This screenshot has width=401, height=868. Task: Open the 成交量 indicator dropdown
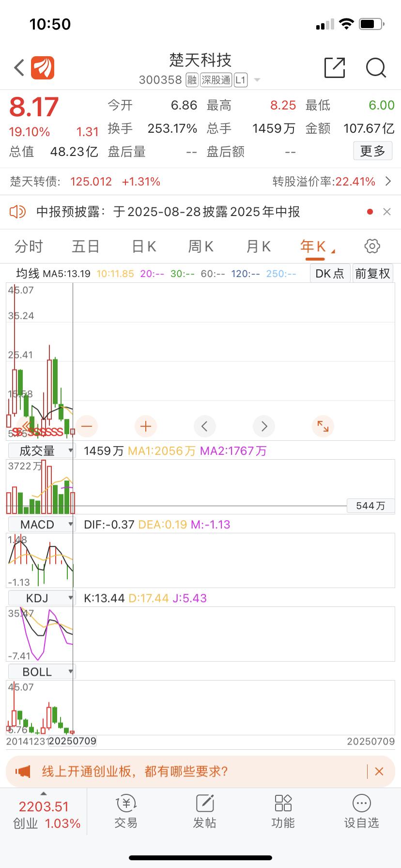(x=42, y=451)
